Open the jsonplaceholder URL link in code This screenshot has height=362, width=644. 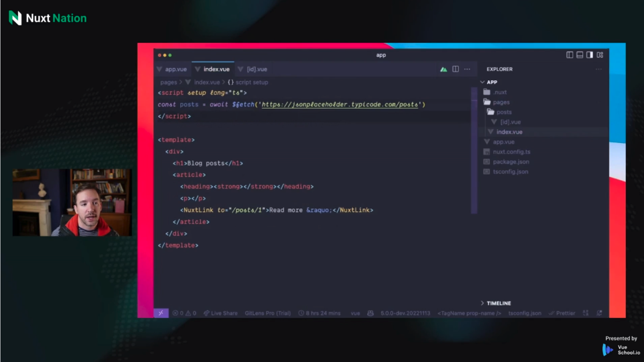click(340, 105)
